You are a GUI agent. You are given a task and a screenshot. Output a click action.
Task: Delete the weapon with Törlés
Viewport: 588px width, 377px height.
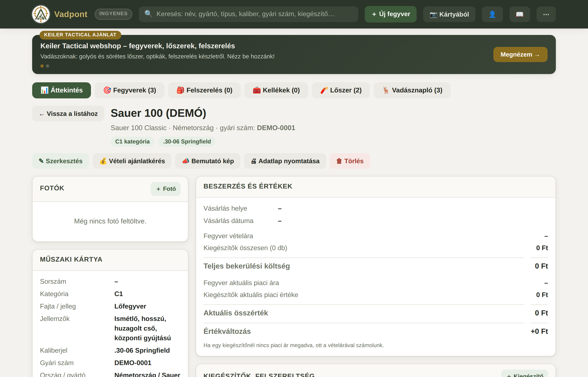(x=350, y=161)
